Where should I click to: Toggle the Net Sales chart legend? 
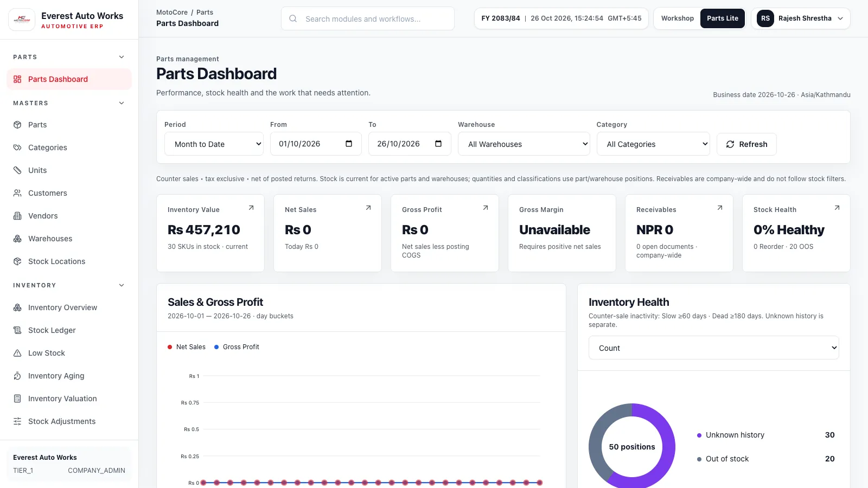coord(187,347)
